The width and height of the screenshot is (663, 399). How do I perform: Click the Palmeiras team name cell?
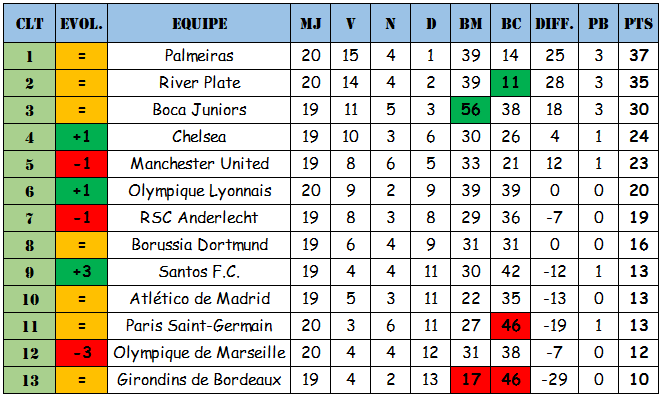199,56
